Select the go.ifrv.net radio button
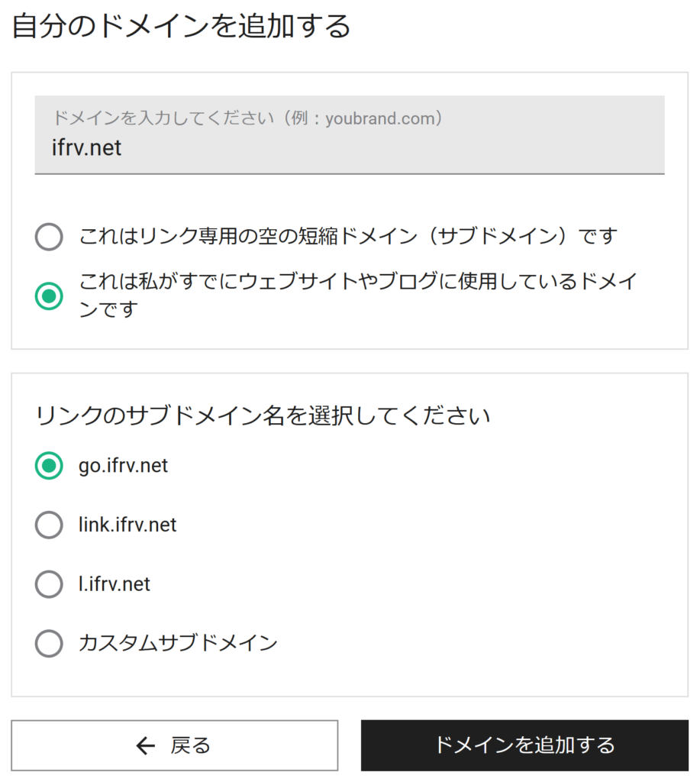Image resolution: width=700 pixels, height=782 pixels. point(49,465)
